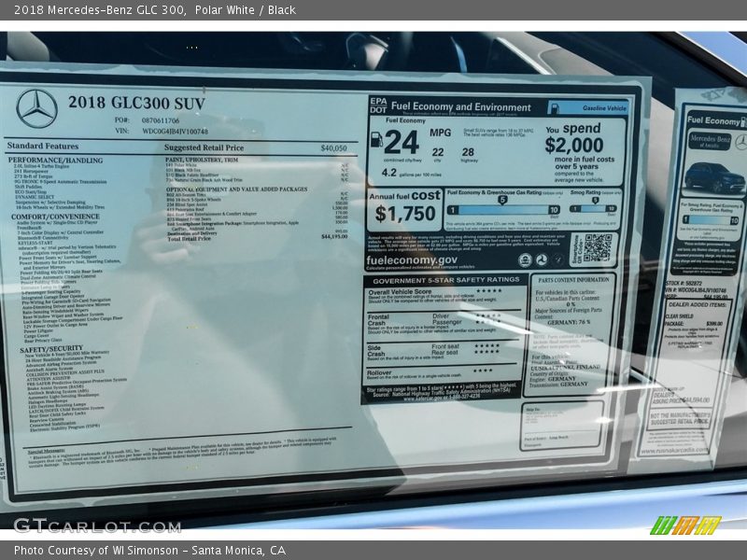Select the large 24 combined MPG figure

[402, 142]
